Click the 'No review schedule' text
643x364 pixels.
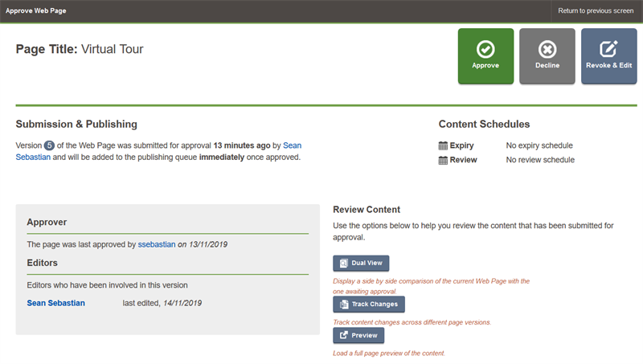539,160
